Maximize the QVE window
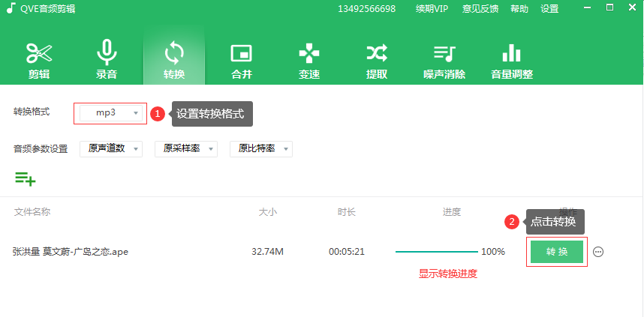644x317 pixels. coord(609,7)
